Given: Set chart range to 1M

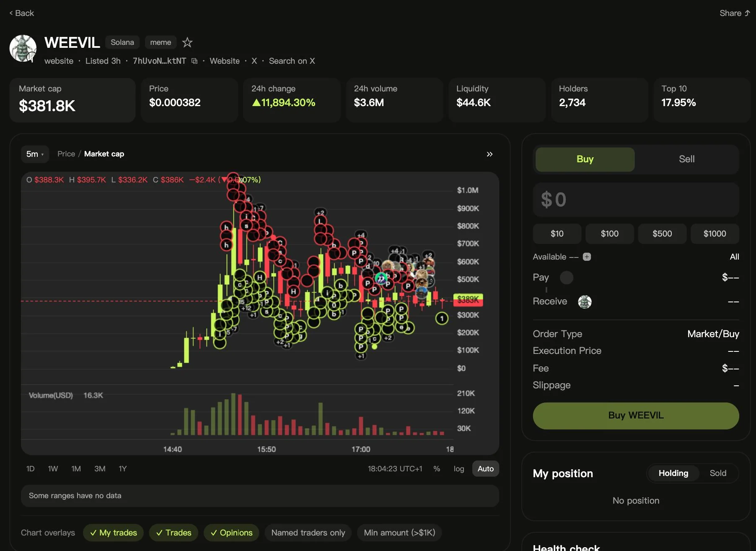Looking at the screenshot, I should coord(76,469).
